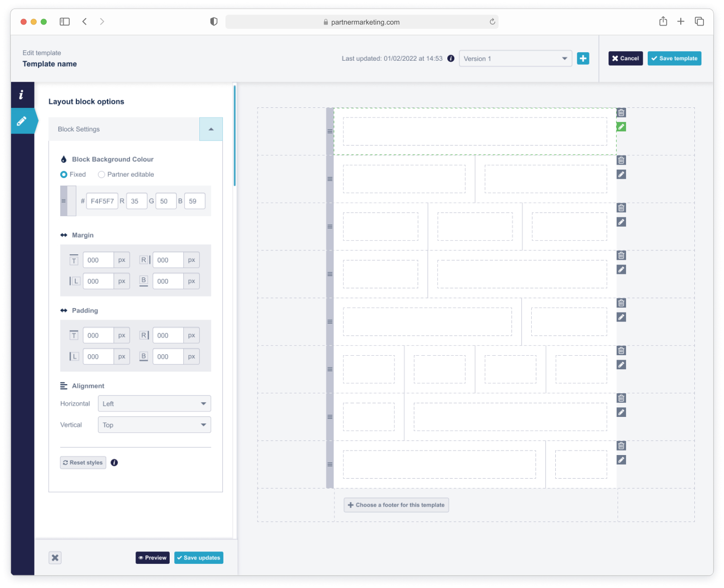Screen dimensions: 724x588
Task: Select the pencil edit tab in the sidebar
Action: point(22,121)
